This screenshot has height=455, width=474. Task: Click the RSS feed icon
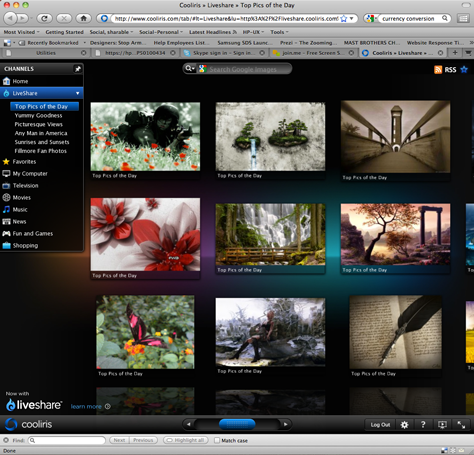coord(438,69)
